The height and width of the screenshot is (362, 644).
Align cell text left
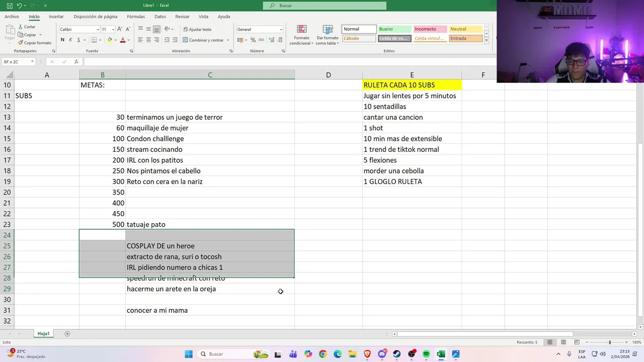(x=140, y=40)
